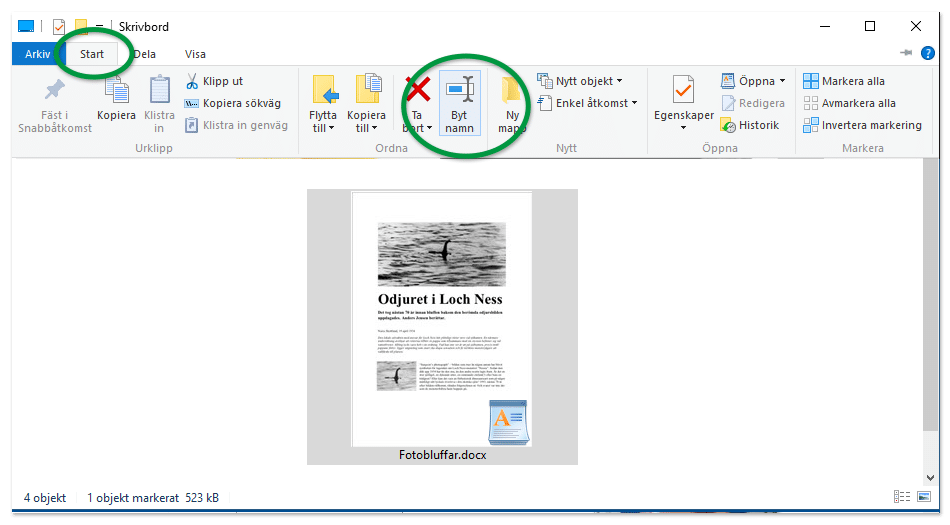Choose Klistra in genväg
Viewport: 950px width, 525px height.
[236, 125]
